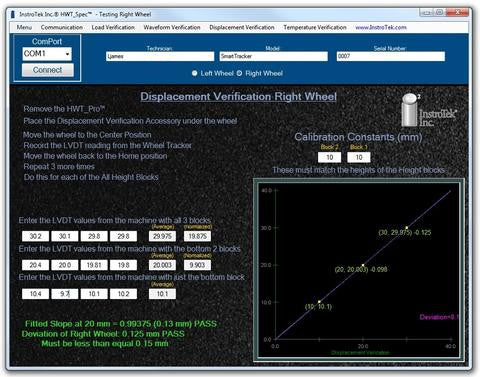Open the Displacement Verification menu
Viewport: 480px width, 377px height.
[242, 28]
